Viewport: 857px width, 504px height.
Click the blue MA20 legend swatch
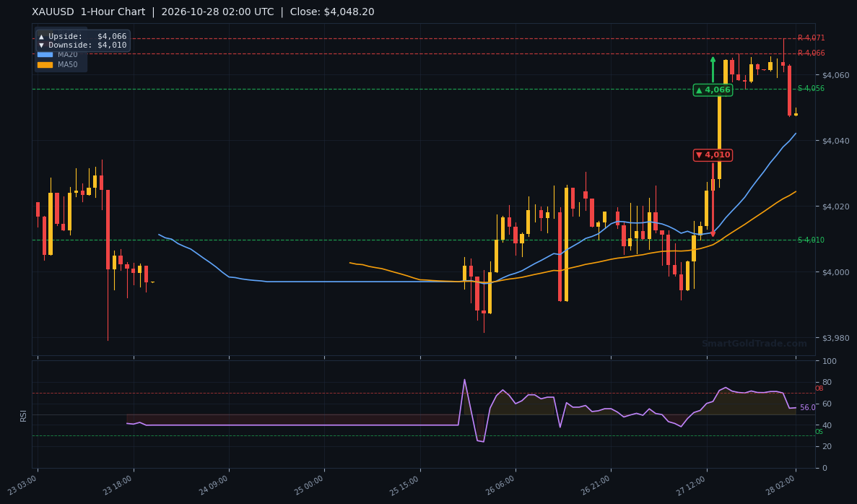click(x=45, y=55)
